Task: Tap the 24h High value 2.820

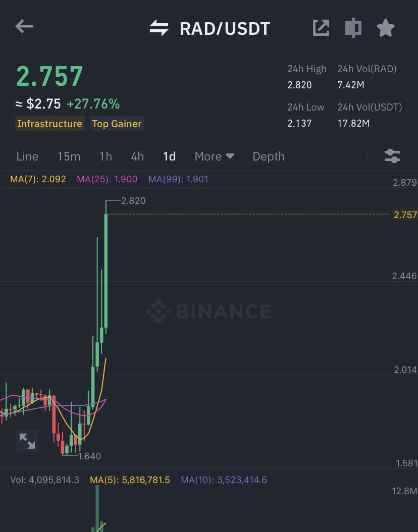Action: 299,85
